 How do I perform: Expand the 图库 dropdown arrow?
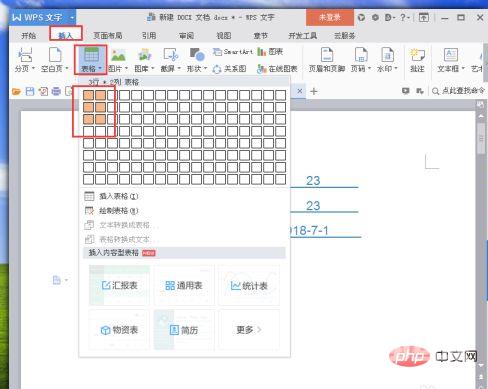click(x=153, y=68)
